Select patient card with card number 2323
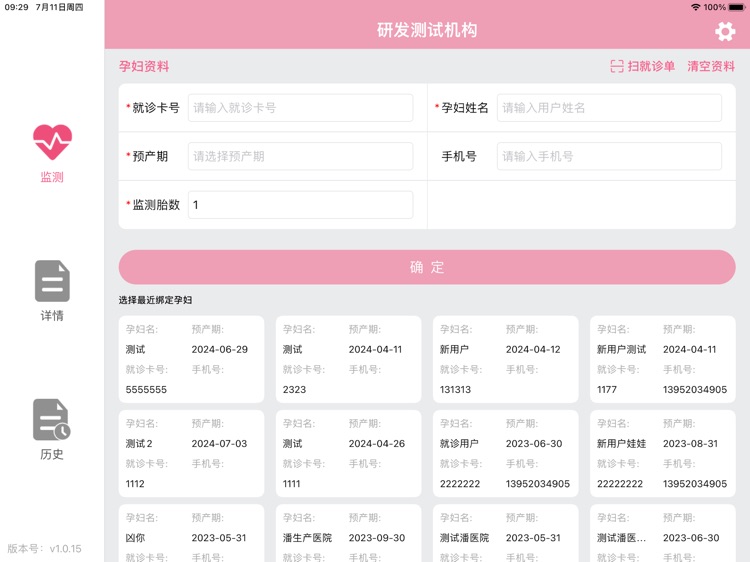 (349, 359)
